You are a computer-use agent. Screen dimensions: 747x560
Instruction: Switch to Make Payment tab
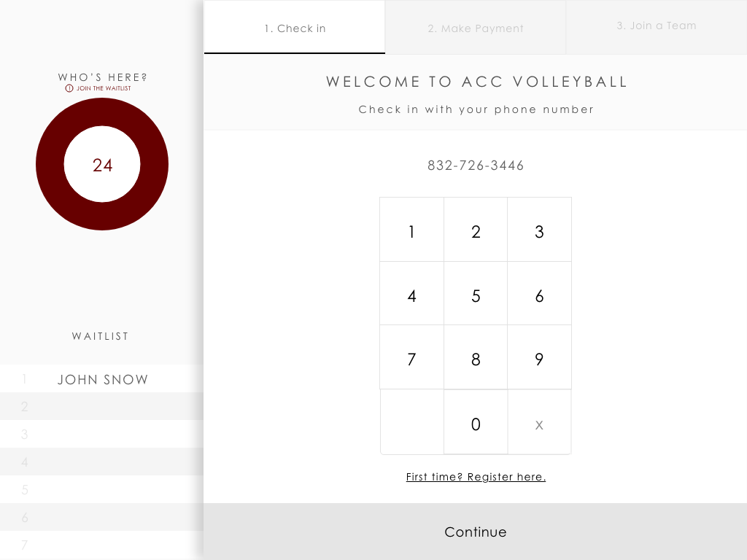pyautogui.click(x=476, y=28)
